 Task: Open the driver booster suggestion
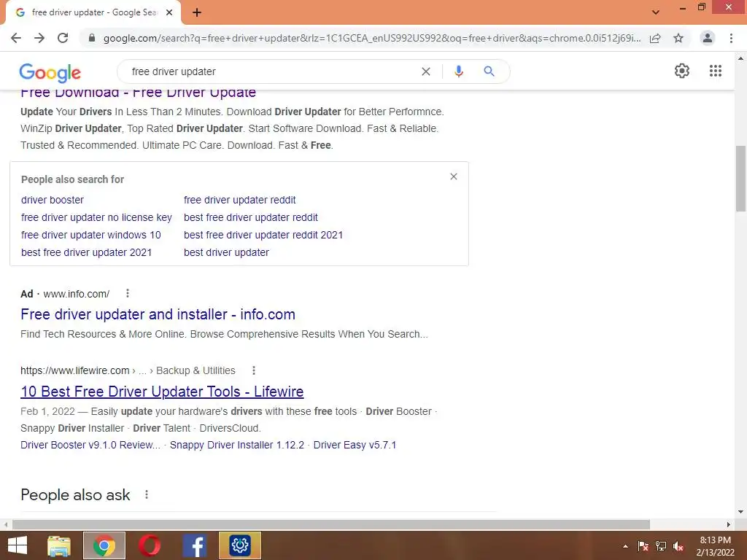coord(53,200)
